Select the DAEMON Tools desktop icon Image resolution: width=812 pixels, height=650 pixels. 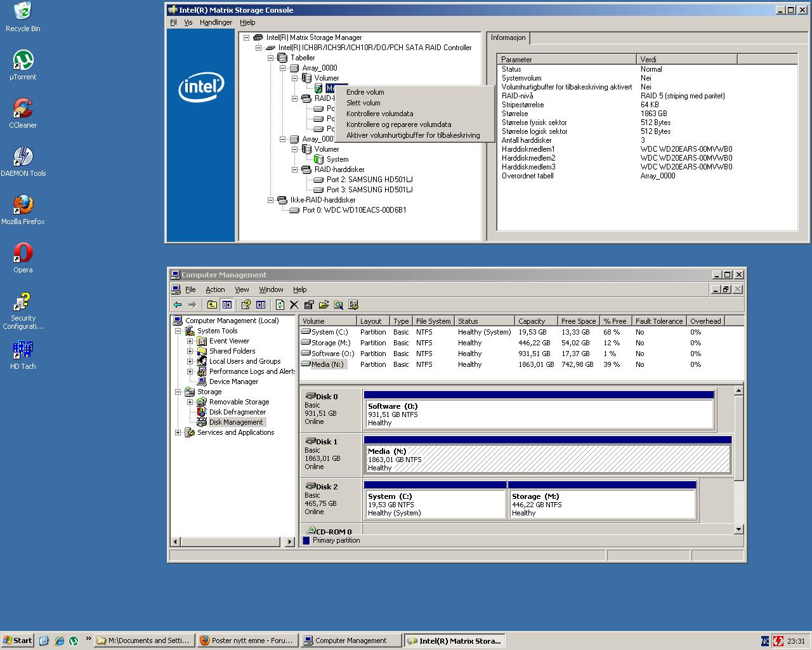point(23,162)
